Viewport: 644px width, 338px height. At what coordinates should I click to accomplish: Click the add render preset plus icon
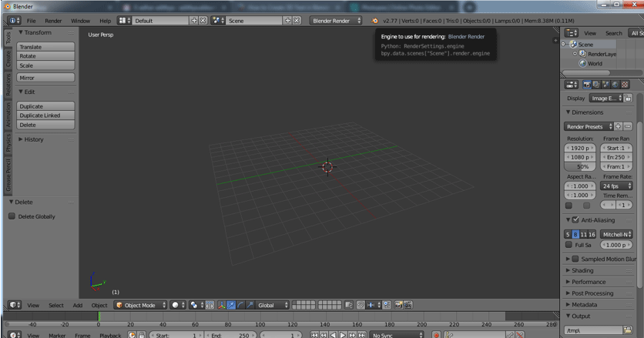(x=619, y=126)
